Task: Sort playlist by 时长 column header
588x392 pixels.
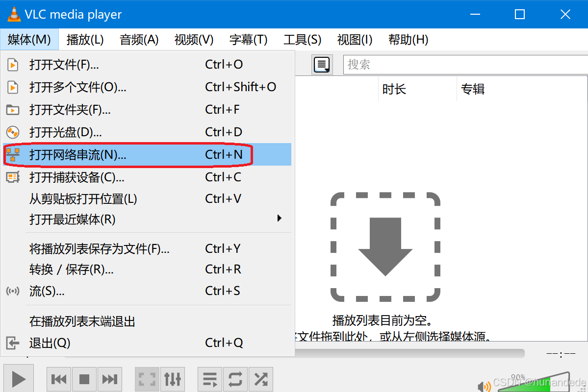Action: [x=418, y=89]
